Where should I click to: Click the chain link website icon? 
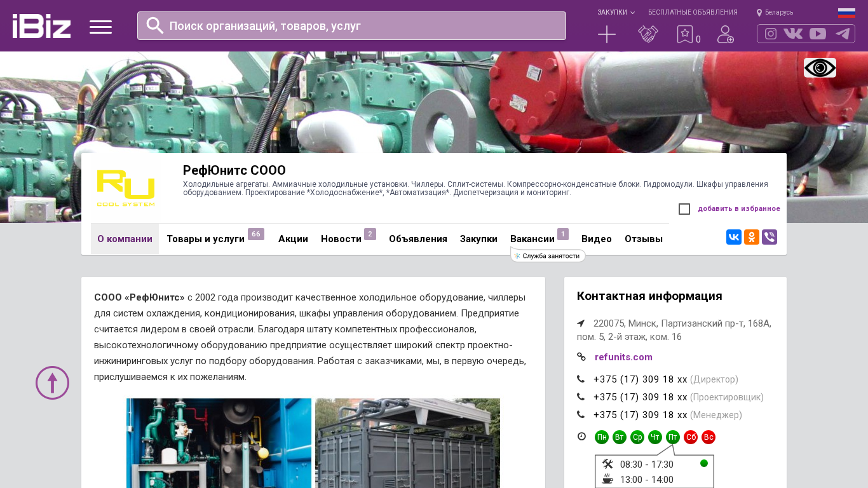[x=581, y=357]
